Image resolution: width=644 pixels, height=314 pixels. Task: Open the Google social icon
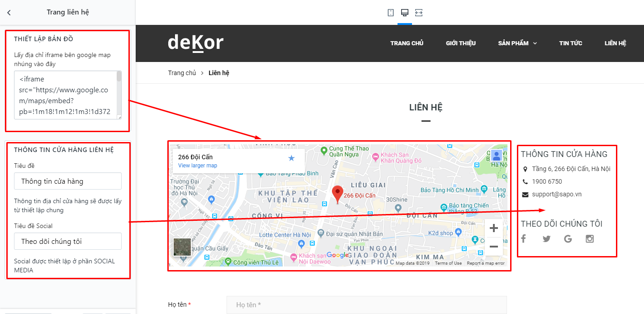(x=568, y=239)
